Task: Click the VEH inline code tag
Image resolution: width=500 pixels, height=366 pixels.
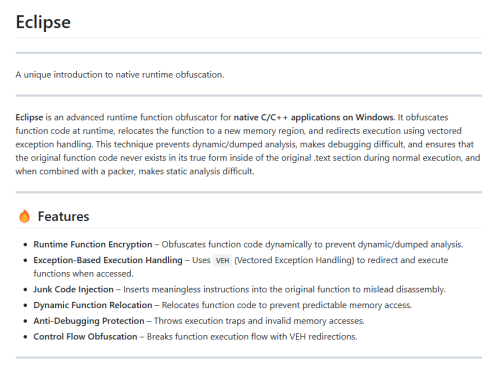Action: point(222,260)
